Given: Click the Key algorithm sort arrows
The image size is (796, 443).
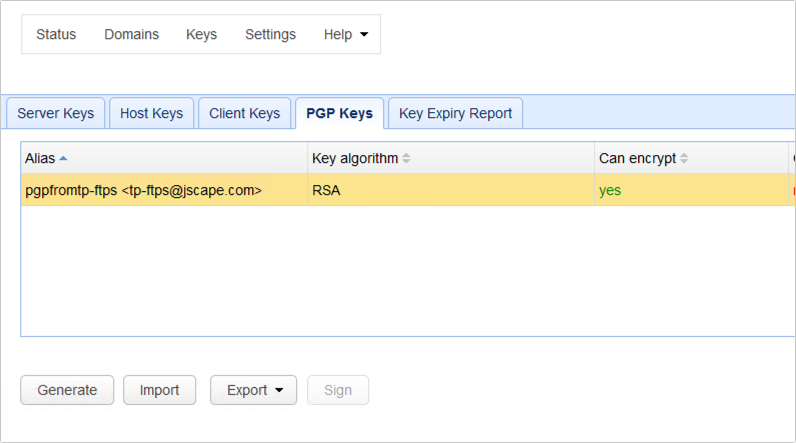Looking at the screenshot, I should coord(406,158).
